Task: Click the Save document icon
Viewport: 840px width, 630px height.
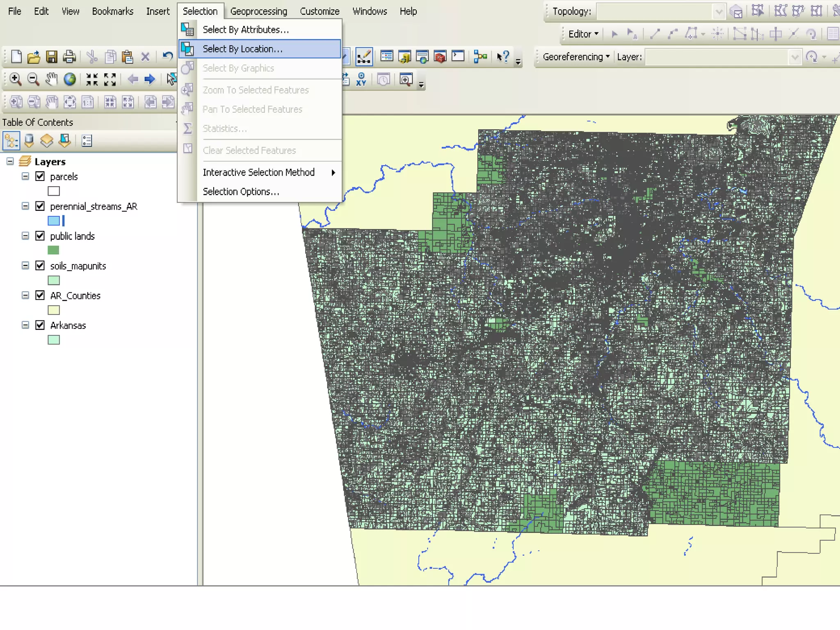Action: 52,57
